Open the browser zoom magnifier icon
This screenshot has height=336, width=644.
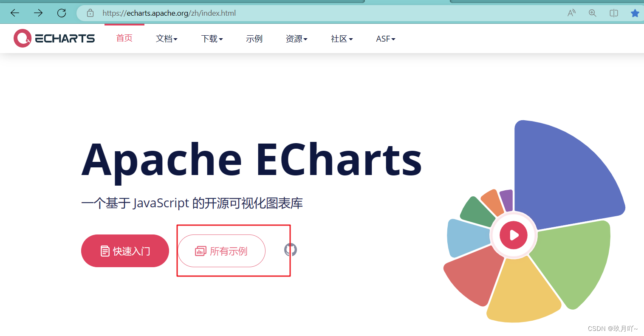click(x=592, y=13)
